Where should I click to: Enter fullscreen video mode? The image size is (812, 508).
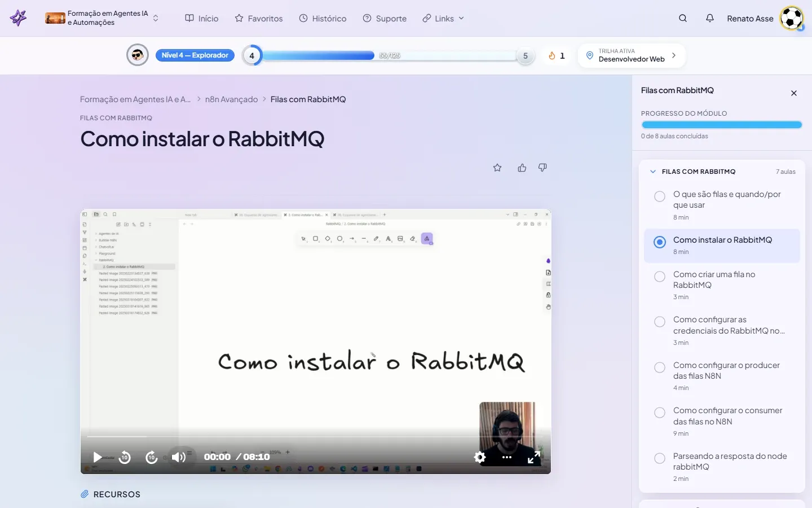tap(533, 457)
